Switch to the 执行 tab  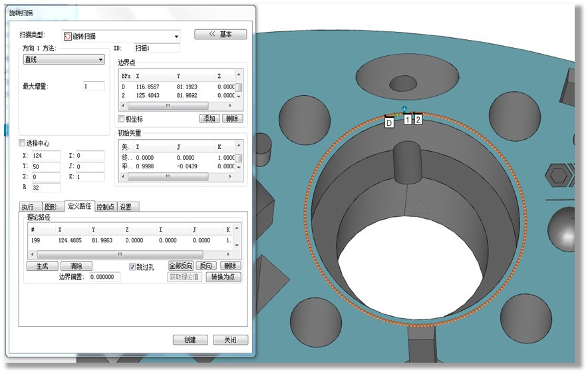[x=27, y=207]
